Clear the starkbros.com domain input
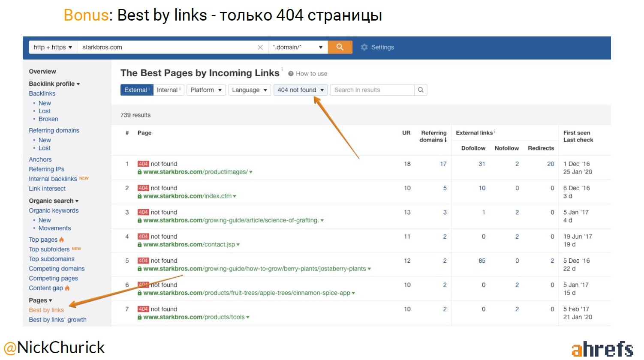Screen dimensions: 644x360 click(260, 47)
